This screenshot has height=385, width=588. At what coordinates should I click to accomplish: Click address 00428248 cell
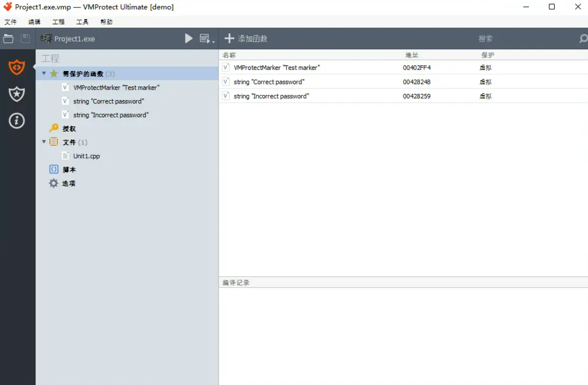(417, 82)
